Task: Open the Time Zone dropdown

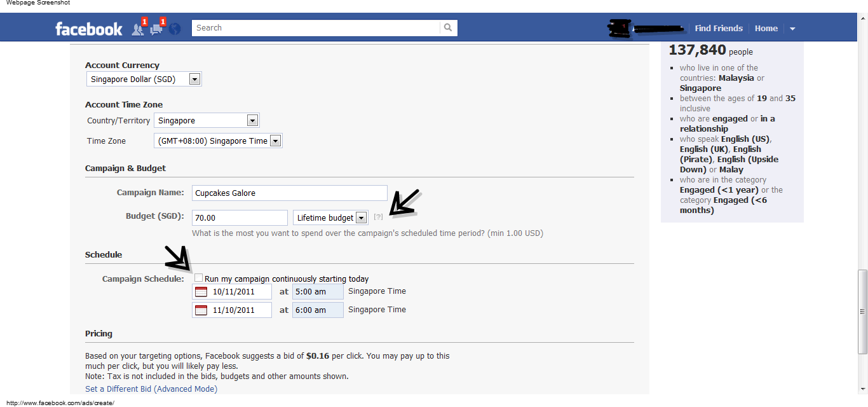Action: click(x=218, y=141)
